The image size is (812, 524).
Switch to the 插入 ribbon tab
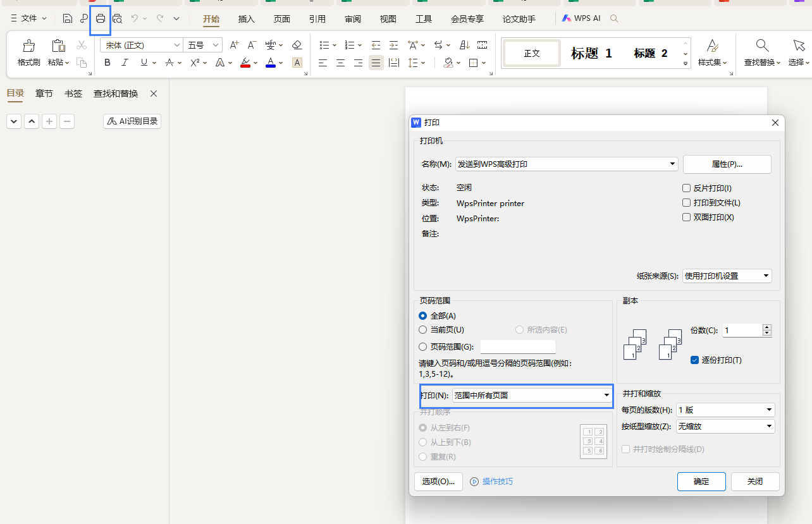coord(247,19)
